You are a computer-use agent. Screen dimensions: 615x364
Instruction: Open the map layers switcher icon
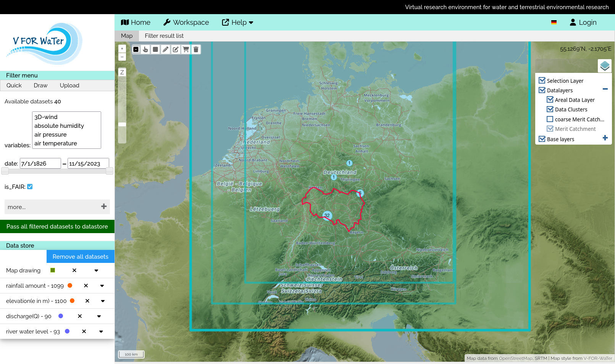(x=604, y=66)
